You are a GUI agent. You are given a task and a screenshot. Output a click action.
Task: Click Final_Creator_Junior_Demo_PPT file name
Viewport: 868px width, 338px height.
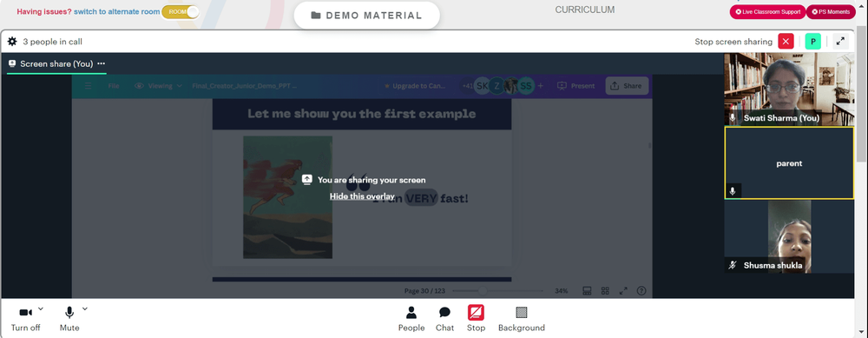pos(244,86)
